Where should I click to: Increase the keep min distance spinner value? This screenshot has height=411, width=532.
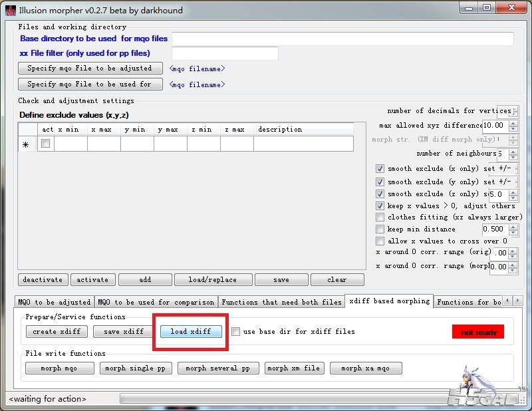click(513, 226)
